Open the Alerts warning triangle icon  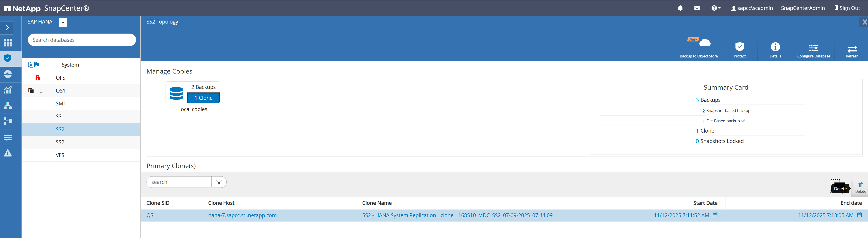click(x=8, y=153)
